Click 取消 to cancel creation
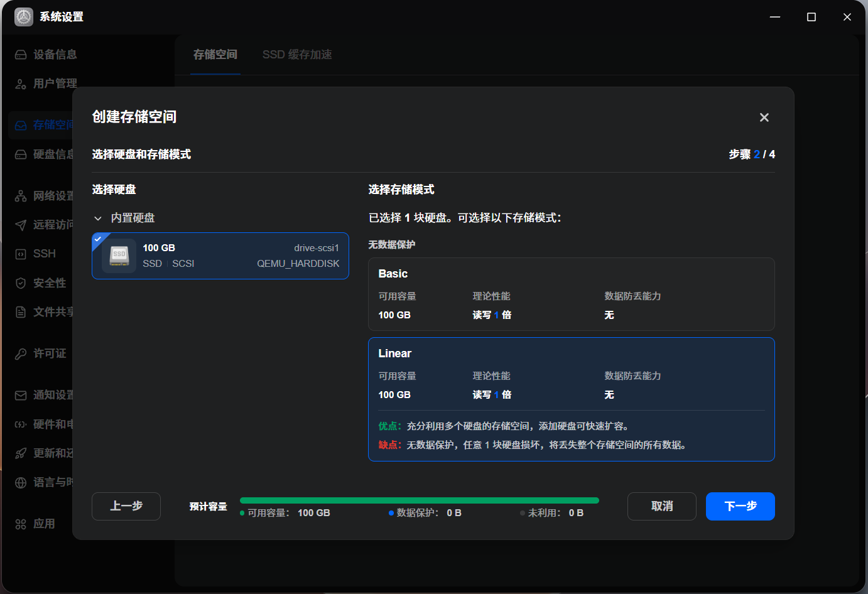868x594 pixels. [662, 506]
